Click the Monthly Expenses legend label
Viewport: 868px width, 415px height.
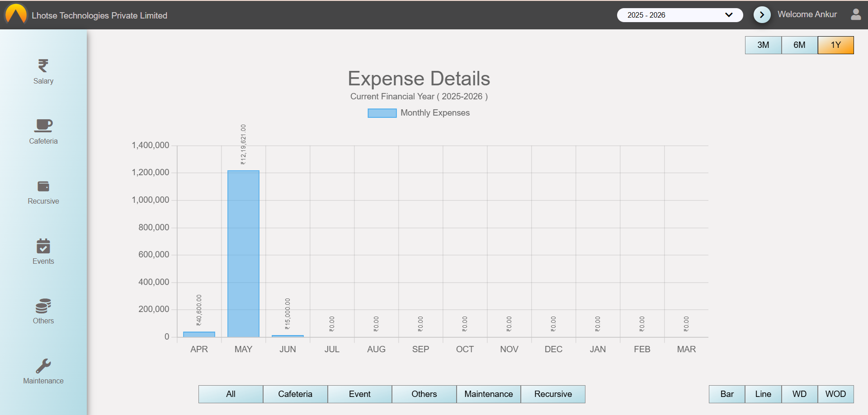pos(435,113)
